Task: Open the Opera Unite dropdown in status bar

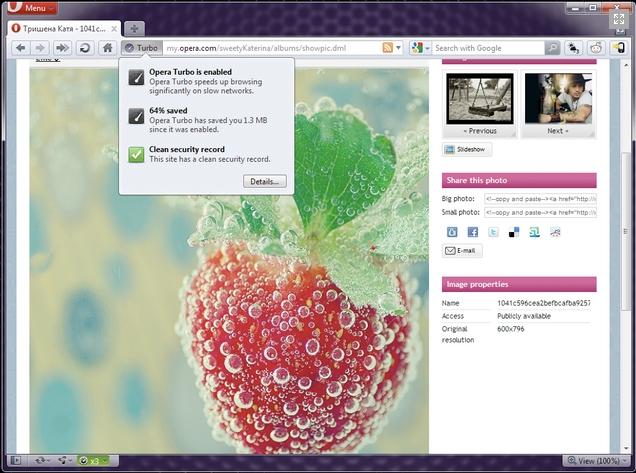Action: pos(64,460)
